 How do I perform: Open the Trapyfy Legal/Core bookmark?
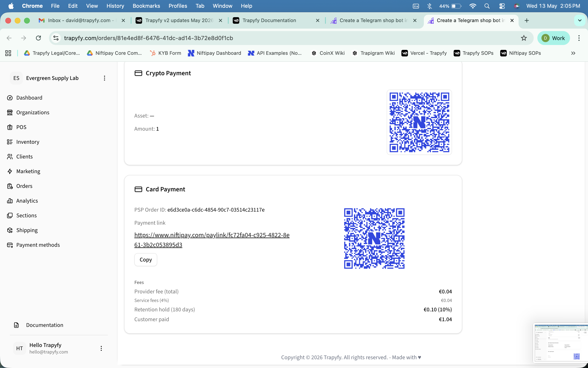point(52,53)
